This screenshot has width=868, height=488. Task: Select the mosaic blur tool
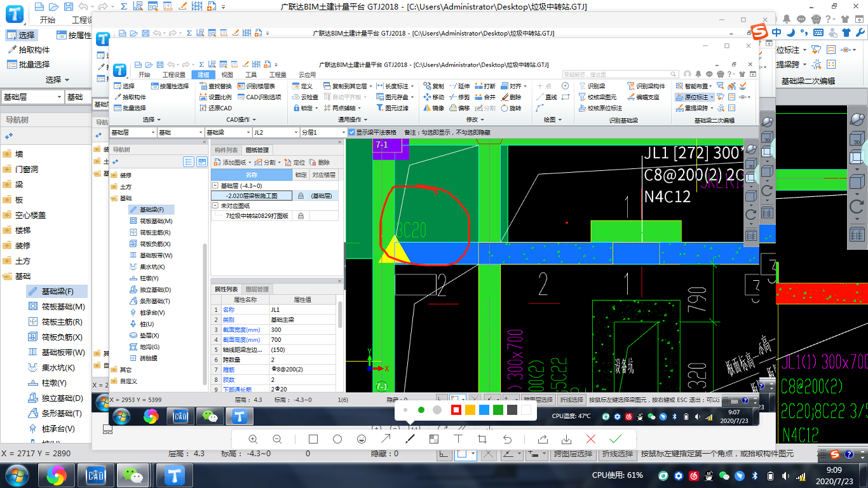pyautogui.click(x=434, y=439)
